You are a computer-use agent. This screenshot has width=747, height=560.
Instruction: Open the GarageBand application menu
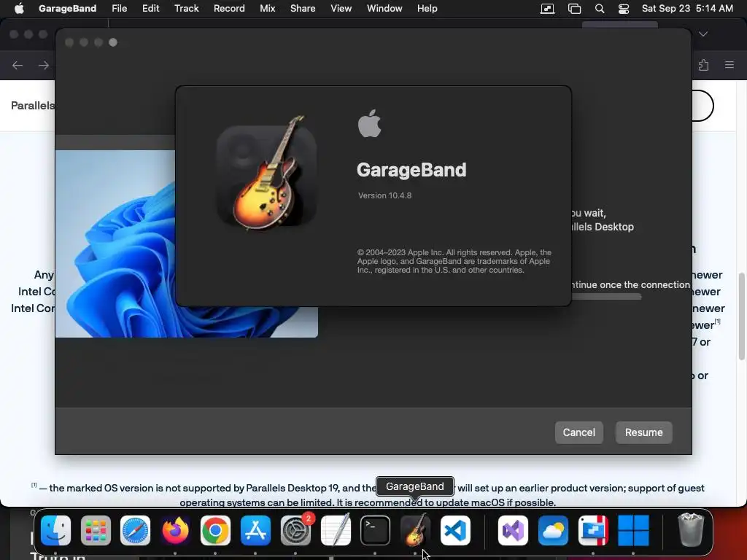click(68, 8)
